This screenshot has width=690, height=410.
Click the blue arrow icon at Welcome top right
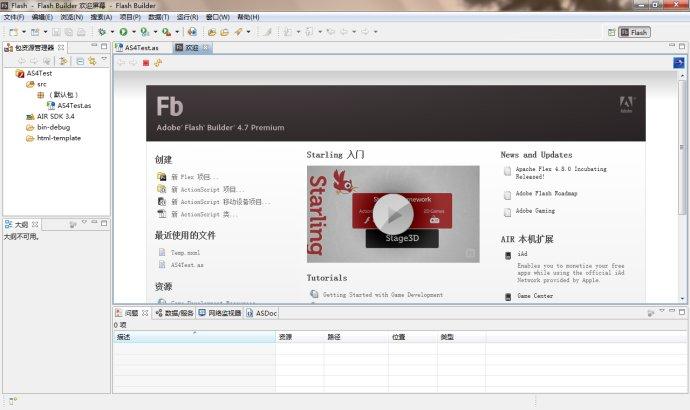click(678, 63)
